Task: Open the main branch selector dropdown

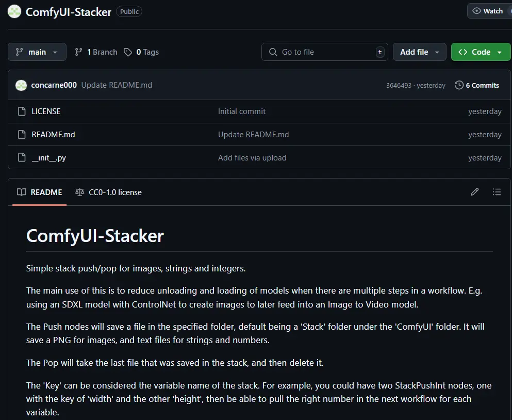Action: pyautogui.click(x=37, y=52)
